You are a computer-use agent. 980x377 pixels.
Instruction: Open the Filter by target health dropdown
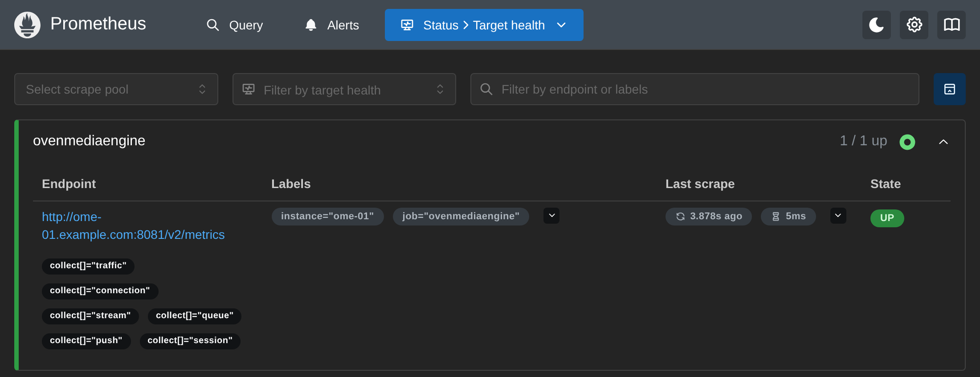click(344, 89)
